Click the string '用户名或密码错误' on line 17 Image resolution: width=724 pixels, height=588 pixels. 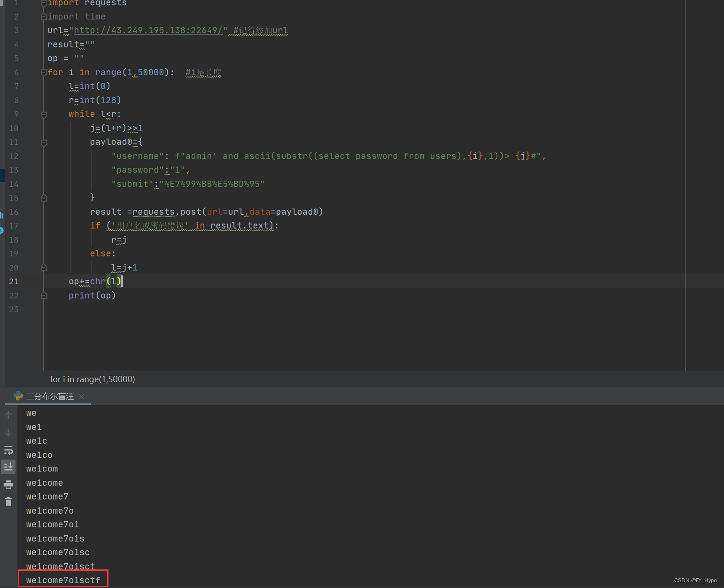(x=150, y=226)
